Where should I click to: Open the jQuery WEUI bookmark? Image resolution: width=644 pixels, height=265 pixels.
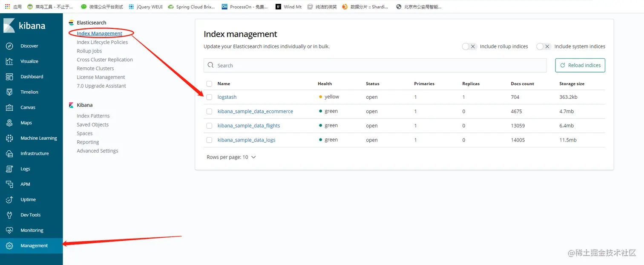click(145, 7)
